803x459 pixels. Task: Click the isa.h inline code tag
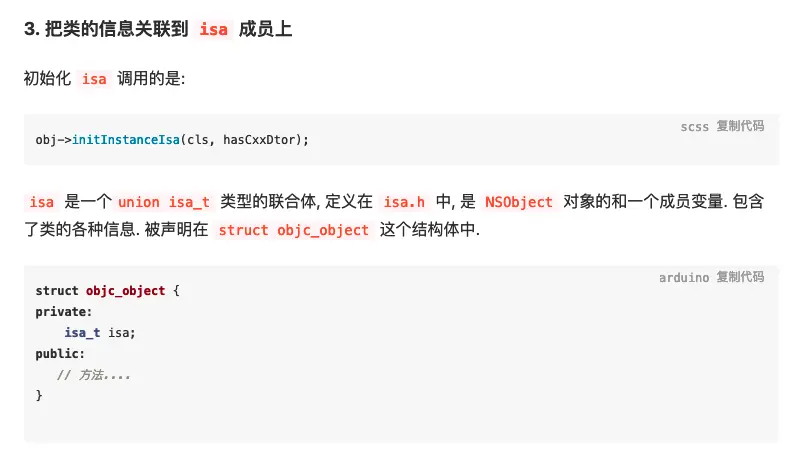tap(404, 202)
